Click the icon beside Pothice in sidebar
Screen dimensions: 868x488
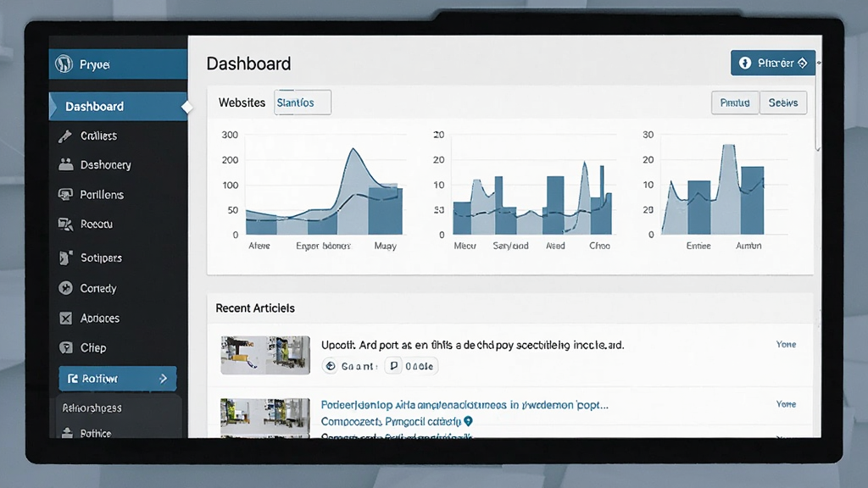tap(67, 433)
